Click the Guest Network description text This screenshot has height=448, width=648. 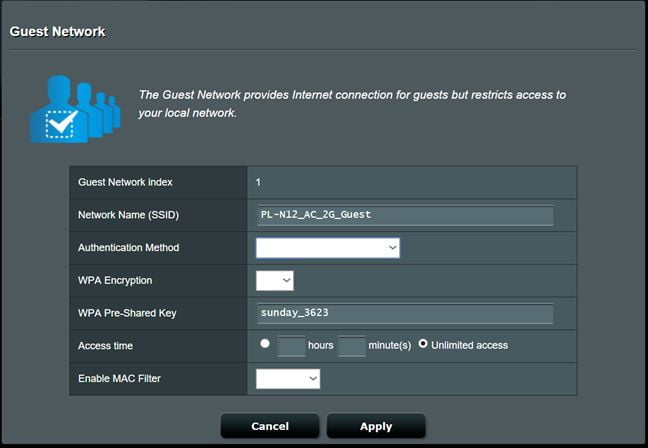pos(352,104)
